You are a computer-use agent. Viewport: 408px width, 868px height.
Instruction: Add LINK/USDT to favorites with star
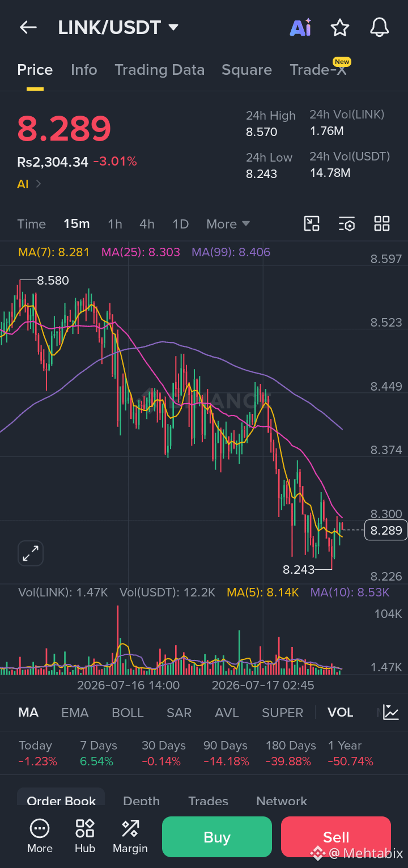click(x=340, y=27)
